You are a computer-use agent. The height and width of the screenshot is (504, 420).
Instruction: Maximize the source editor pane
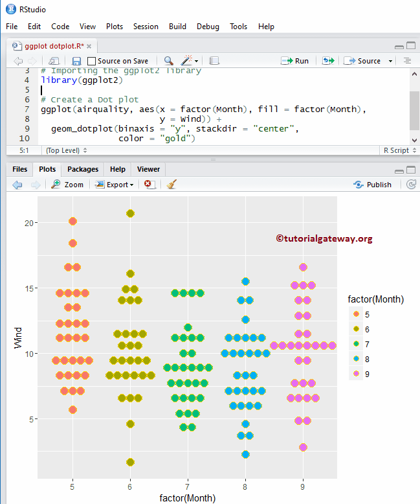[x=411, y=45]
